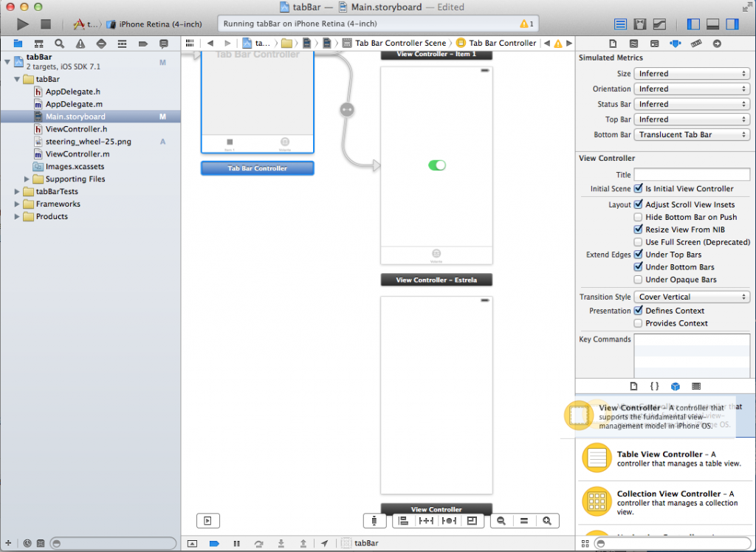
Task: Select Table View Controller library item
Action: pos(666,459)
